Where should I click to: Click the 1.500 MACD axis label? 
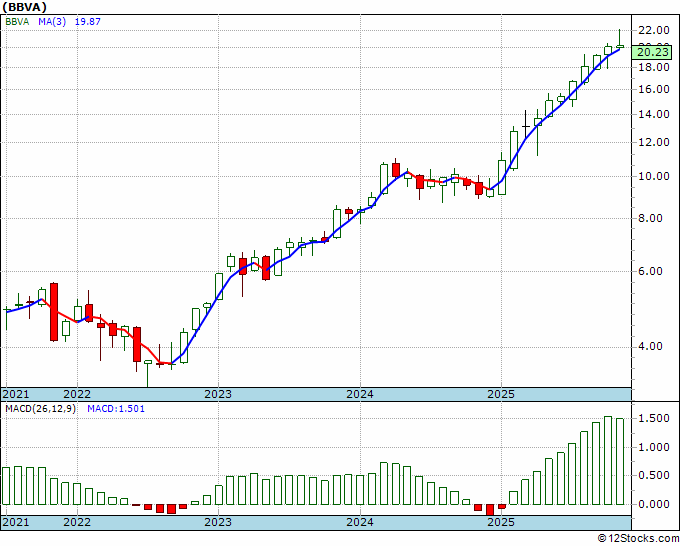click(x=654, y=419)
